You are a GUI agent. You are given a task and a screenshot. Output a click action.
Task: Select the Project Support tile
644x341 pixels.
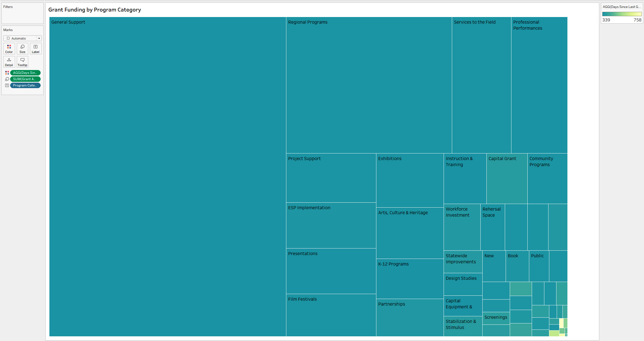[331, 178]
